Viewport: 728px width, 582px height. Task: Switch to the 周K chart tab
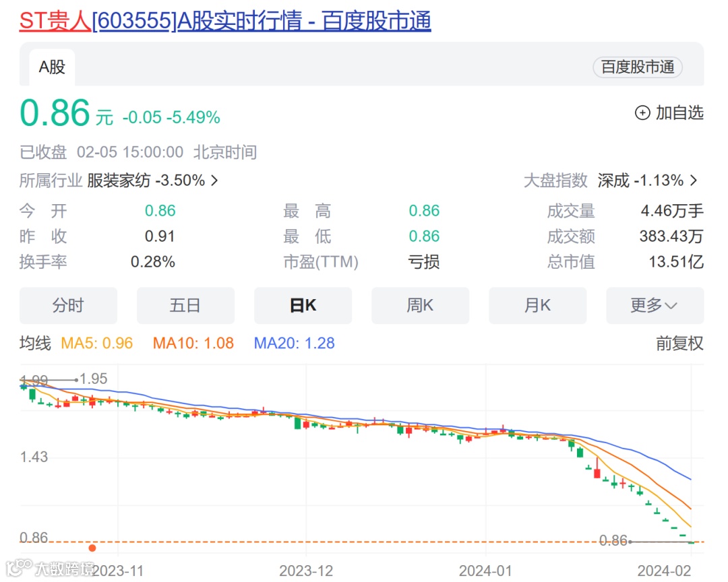[x=420, y=305]
